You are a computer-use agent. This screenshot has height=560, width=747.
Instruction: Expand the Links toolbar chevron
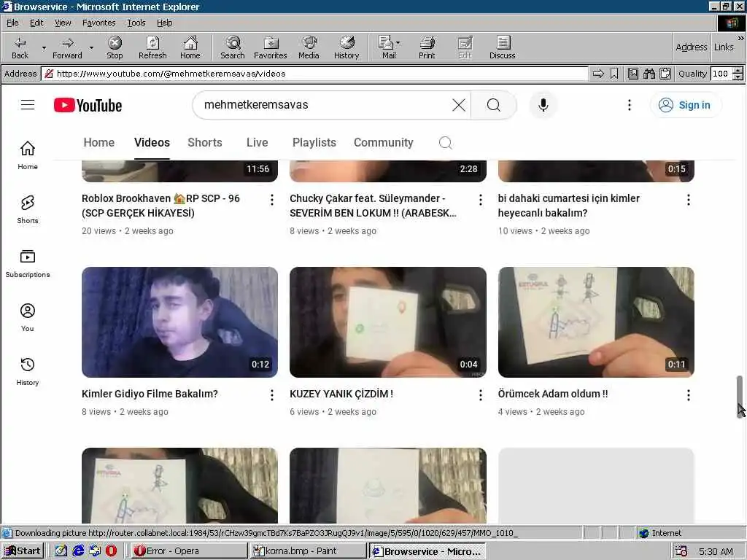740,38
